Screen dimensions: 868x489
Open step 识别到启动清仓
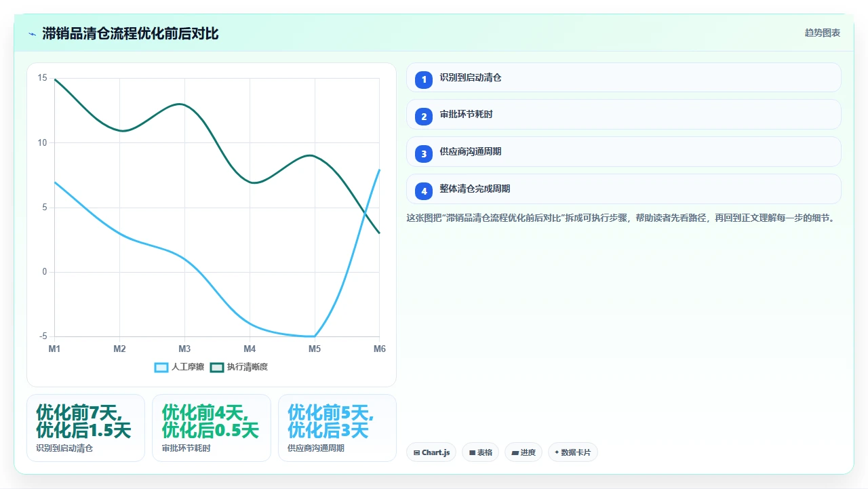pos(624,77)
